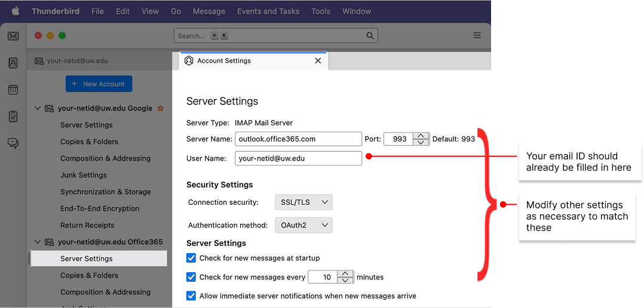Viewport: 644px width, 308px height.
Task: Select End-To-End Encryption item
Action: 100,208
